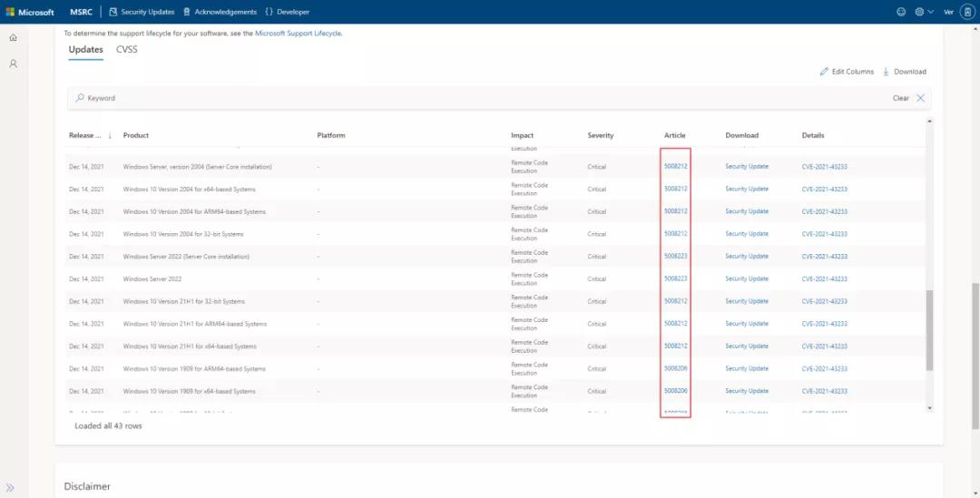Click the Article column header

click(x=674, y=135)
